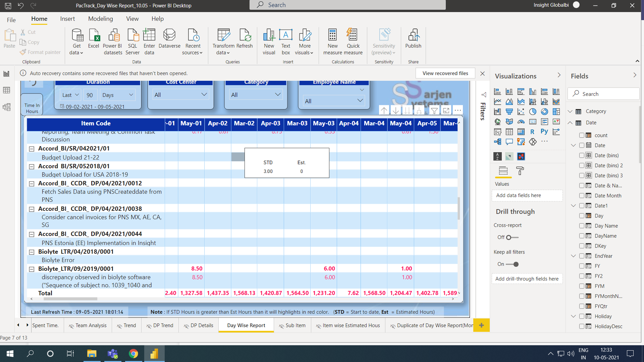
Task: Select the pie chart visual icon
Action: click(533, 112)
